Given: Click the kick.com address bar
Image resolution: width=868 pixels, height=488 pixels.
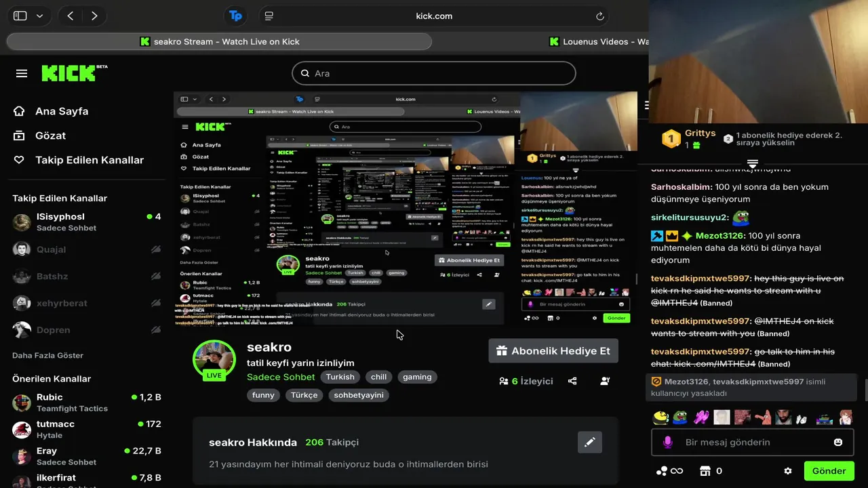Looking at the screenshot, I should click(x=434, y=16).
